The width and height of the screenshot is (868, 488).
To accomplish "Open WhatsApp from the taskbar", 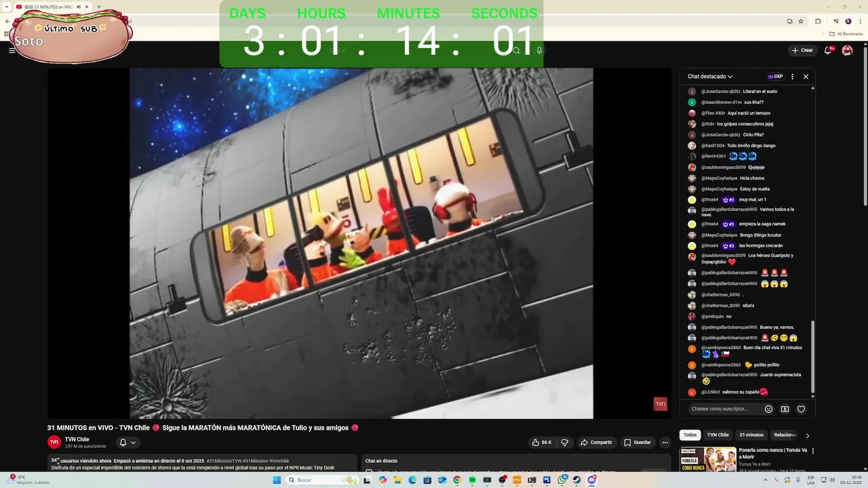I will tap(561, 480).
